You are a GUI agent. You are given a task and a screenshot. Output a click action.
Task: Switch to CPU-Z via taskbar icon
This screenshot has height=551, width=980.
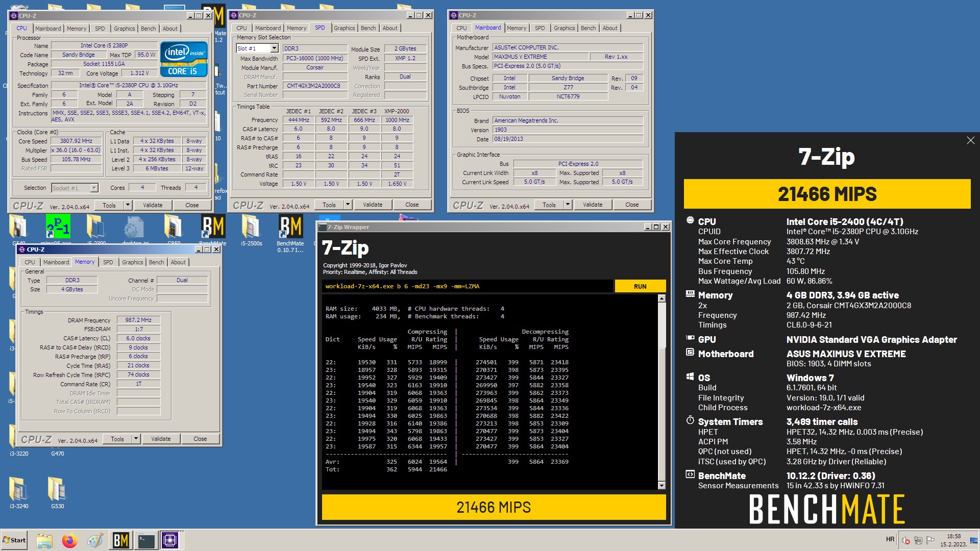170,540
